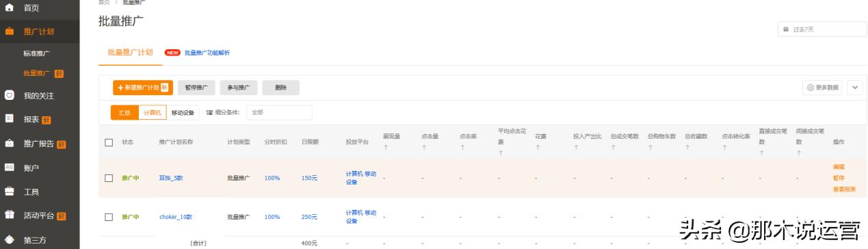This screenshot has height=249, width=868.
Task: Click the 推广计划 sidebar icon
Action: tap(9, 31)
